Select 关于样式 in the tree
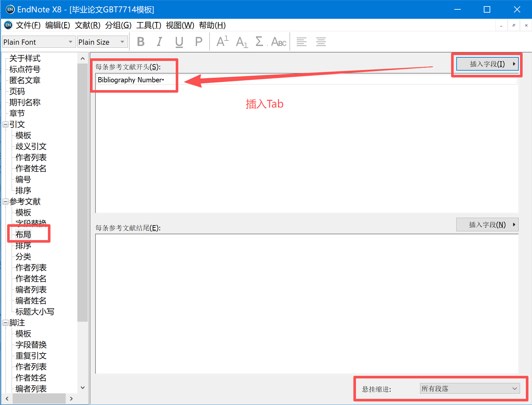Screen dimensions: 532x405 pos(25,58)
